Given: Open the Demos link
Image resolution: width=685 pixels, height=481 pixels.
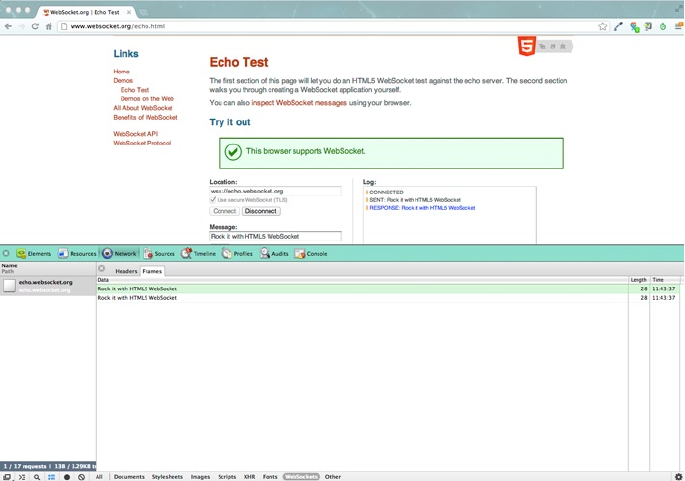Looking at the screenshot, I should [x=123, y=80].
